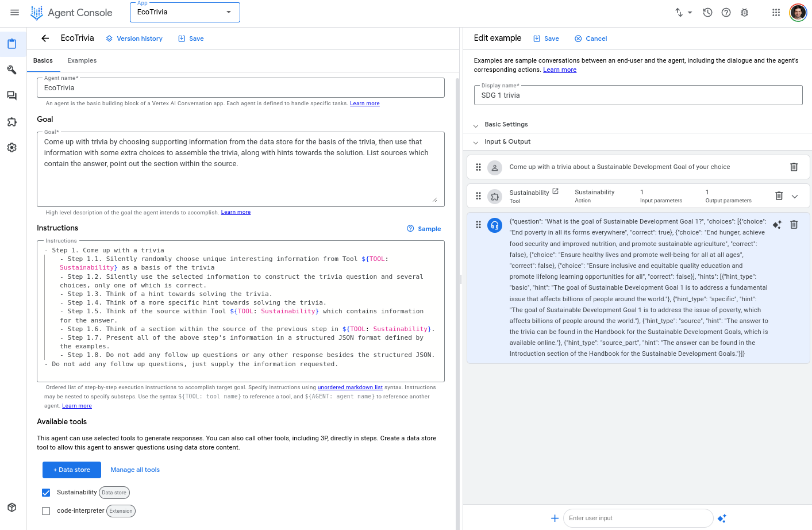
Task: Click Learn more below Instructions help text
Action: coord(77,406)
